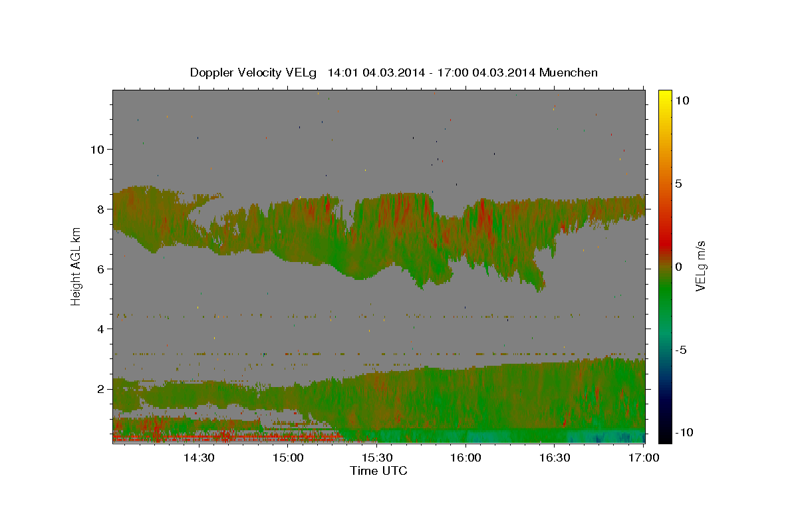Click the colorbar value 10 at top
The height and width of the screenshot is (532, 798).
click(682, 100)
